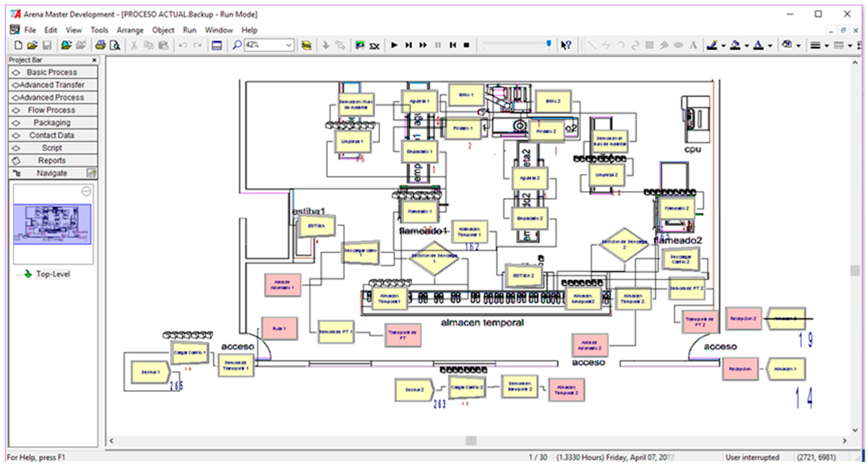Click the Step run control button
This screenshot has height=469, width=868.
pyautogui.click(x=409, y=45)
